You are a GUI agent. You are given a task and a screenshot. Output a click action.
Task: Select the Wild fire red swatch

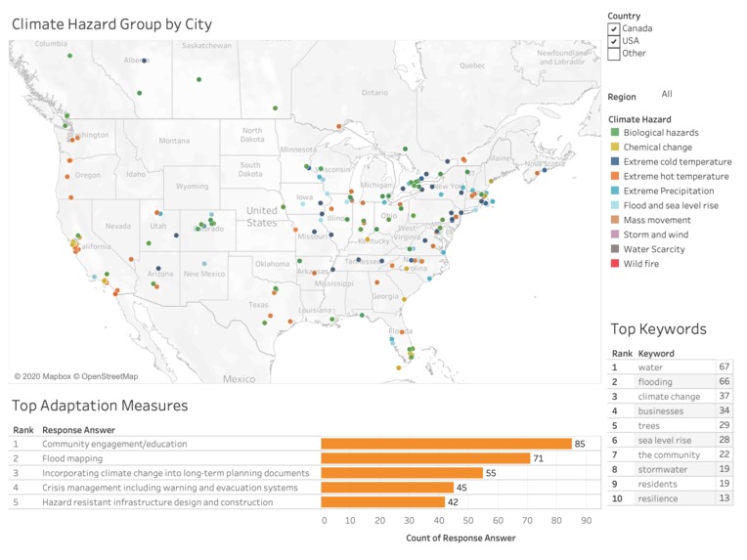(615, 263)
